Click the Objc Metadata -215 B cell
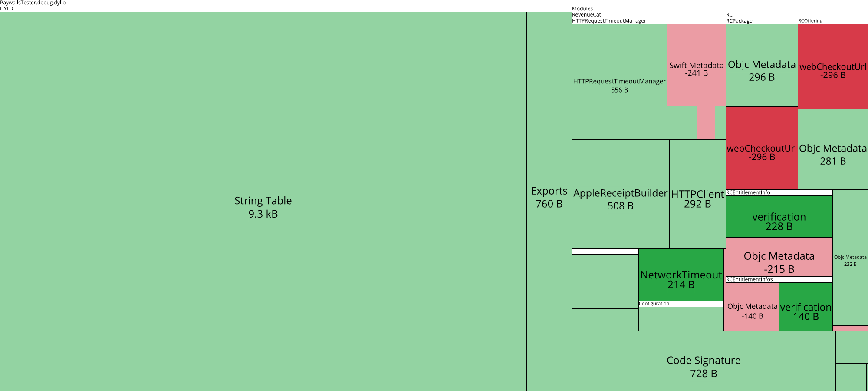868x391 pixels. click(x=779, y=257)
